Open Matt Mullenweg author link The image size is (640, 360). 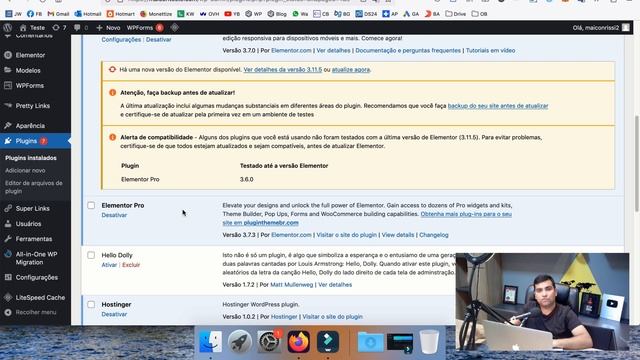(x=292, y=285)
